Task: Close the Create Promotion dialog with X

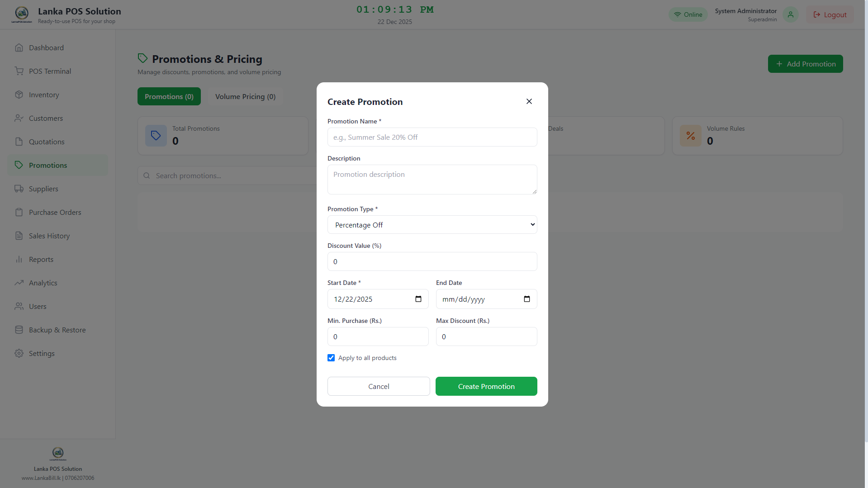Action: 529,101
